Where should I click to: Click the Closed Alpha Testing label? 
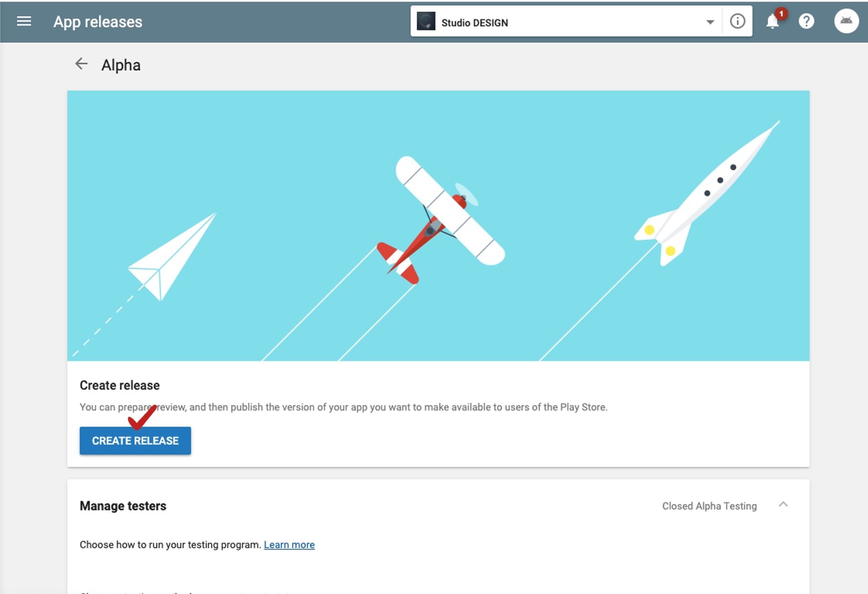pos(709,506)
